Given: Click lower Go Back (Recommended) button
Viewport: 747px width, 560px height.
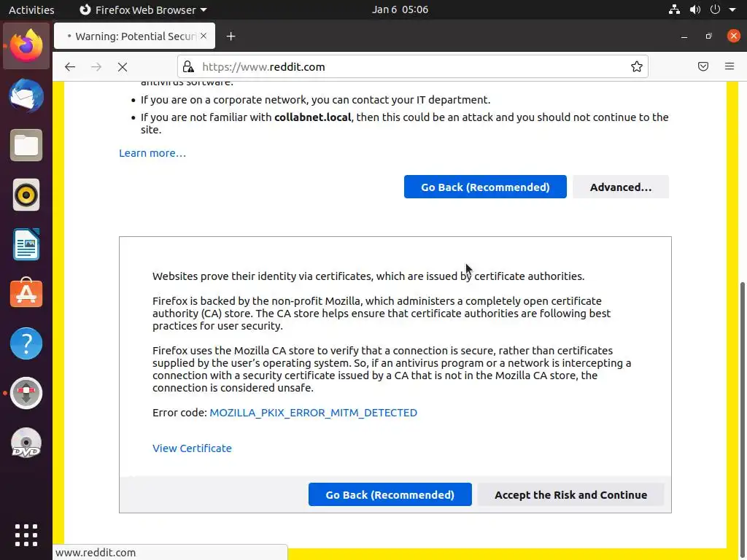Looking at the screenshot, I should 390,494.
